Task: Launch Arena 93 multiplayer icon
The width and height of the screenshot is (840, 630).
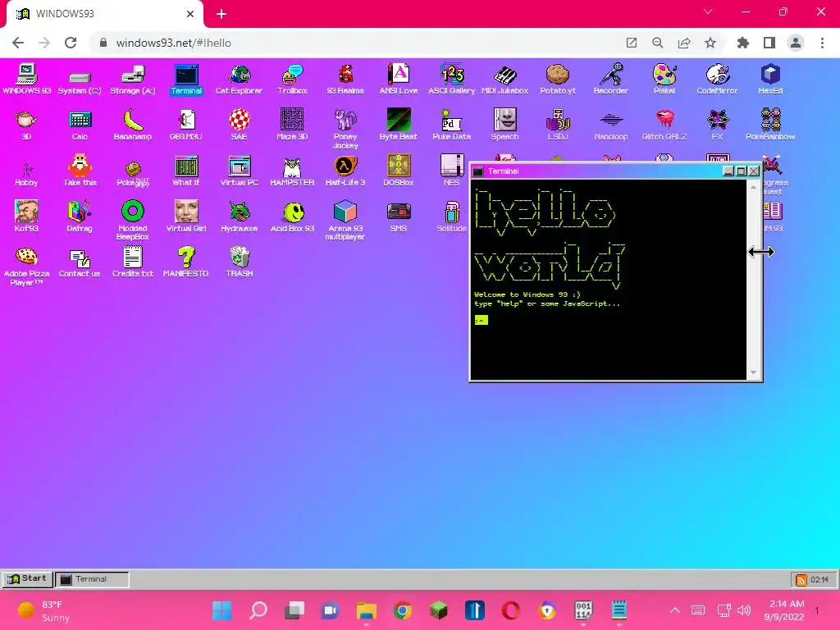Action: (345, 220)
